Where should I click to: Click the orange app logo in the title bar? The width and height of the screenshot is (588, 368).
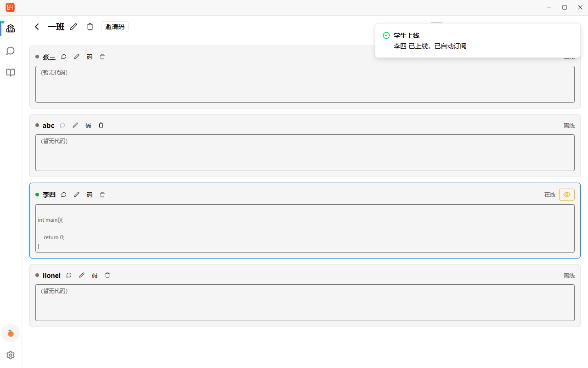(10, 7)
